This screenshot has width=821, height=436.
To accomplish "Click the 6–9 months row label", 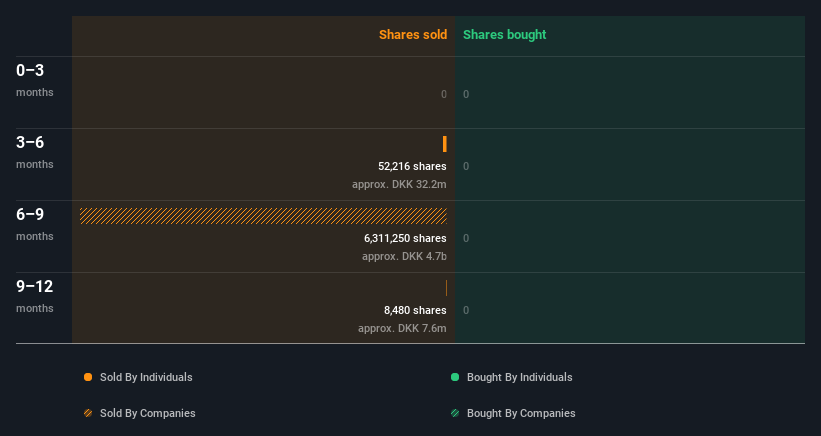I will [x=35, y=224].
